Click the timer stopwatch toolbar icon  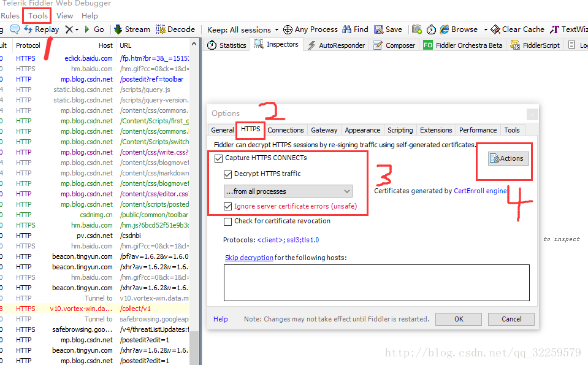click(431, 29)
